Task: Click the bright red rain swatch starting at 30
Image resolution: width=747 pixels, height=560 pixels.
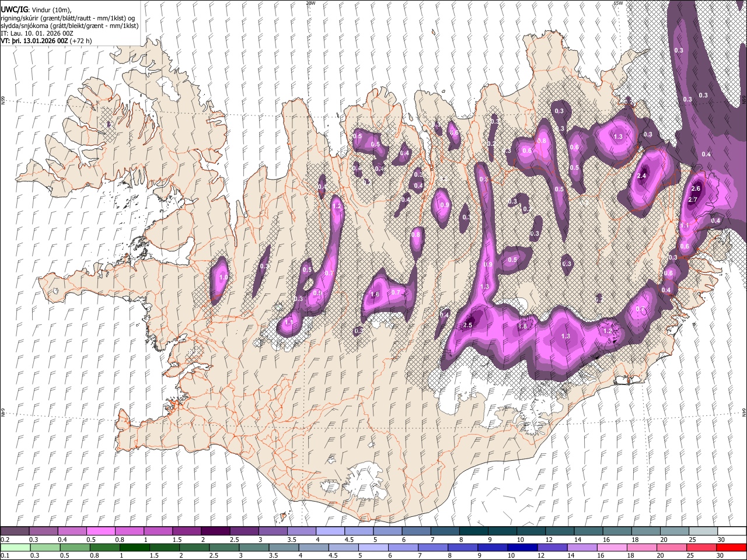Action: 732,547
